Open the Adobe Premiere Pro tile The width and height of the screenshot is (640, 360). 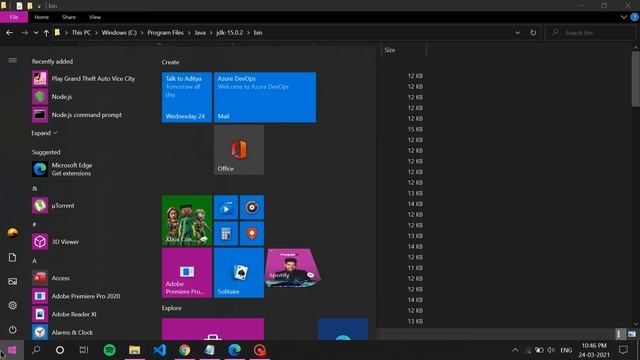pos(187,273)
